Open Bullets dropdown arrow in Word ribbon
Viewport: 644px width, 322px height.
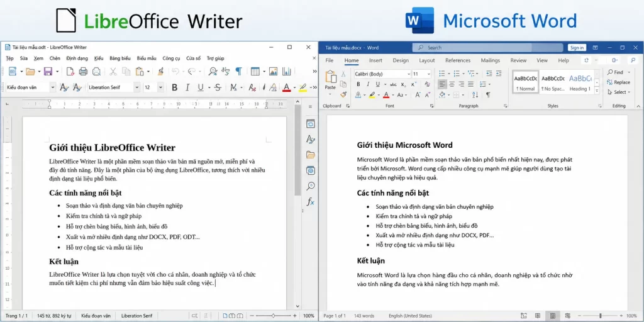[x=449, y=74]
